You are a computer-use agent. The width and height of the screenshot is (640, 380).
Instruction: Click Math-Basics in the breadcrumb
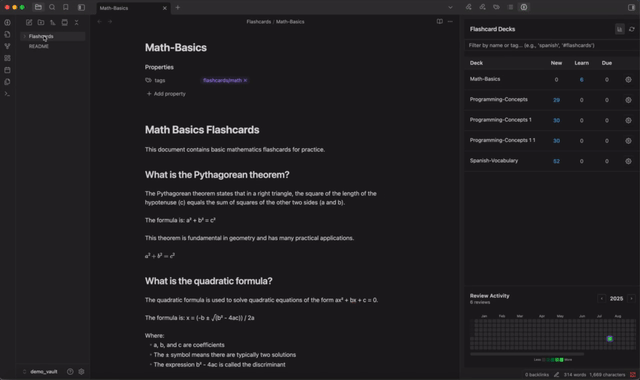(290, 22)
